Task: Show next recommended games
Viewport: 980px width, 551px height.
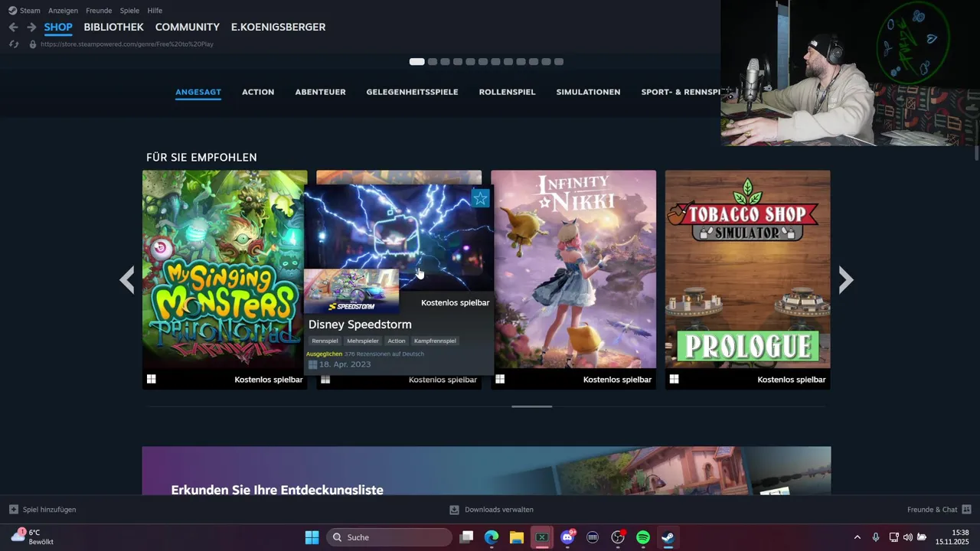Action: [x=846, y=280]
